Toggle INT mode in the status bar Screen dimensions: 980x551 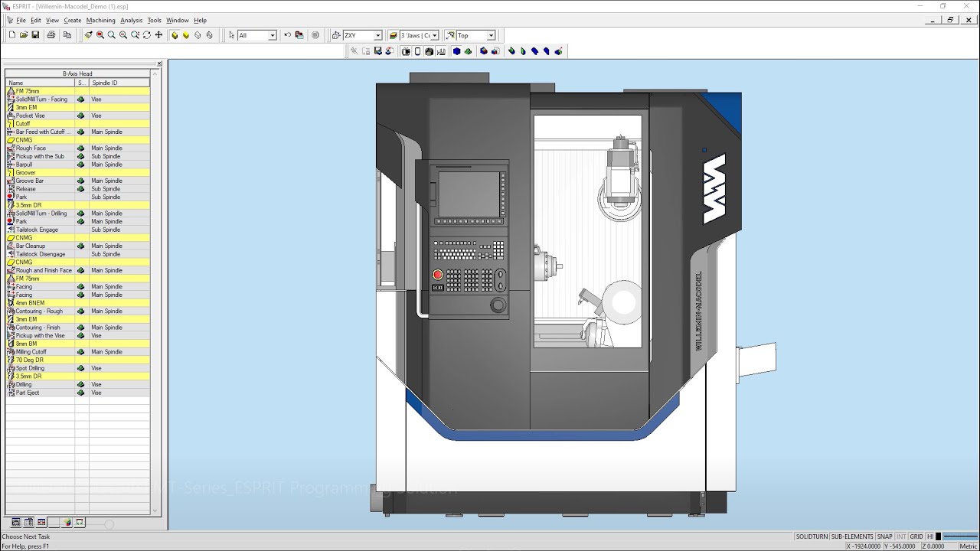pyautogui.click(x=901, y=536)
